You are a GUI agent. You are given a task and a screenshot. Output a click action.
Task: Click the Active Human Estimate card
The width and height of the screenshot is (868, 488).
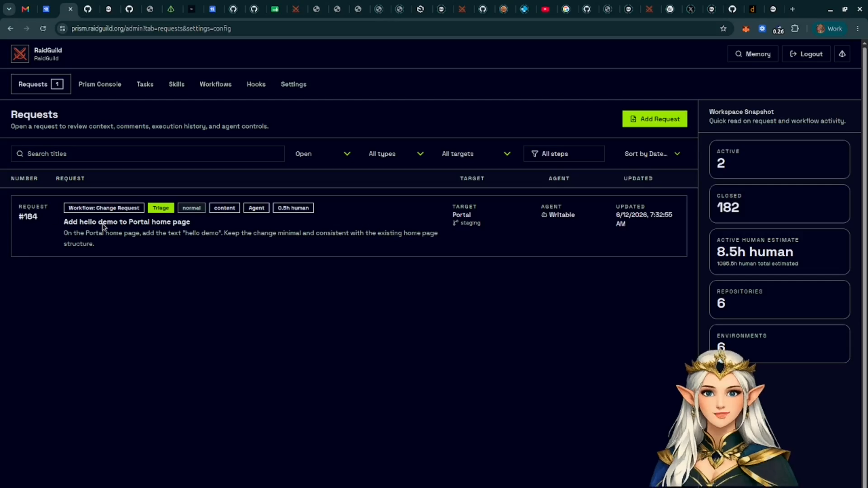[779, 251]
